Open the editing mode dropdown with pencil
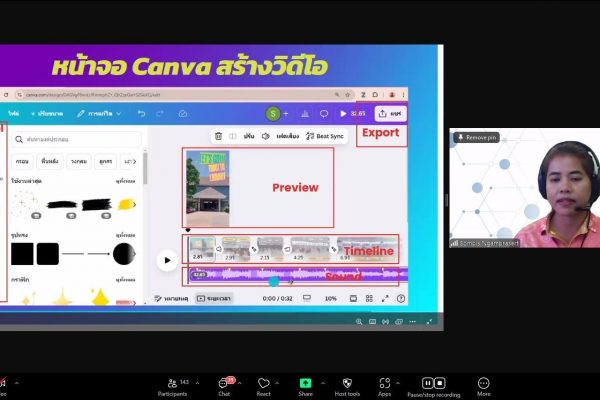600x400 pixels. [x=99, y=114]
